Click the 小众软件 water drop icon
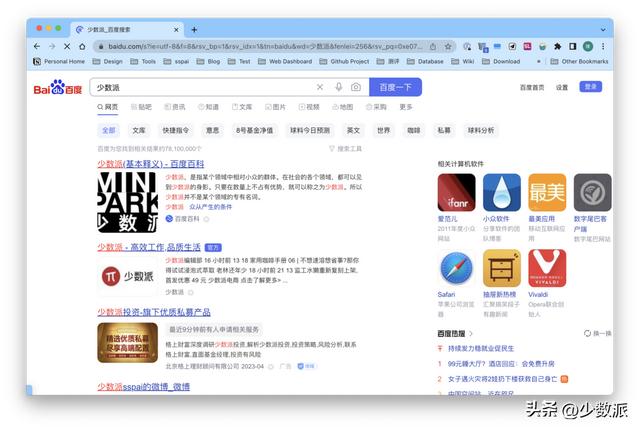 (502, 193)
